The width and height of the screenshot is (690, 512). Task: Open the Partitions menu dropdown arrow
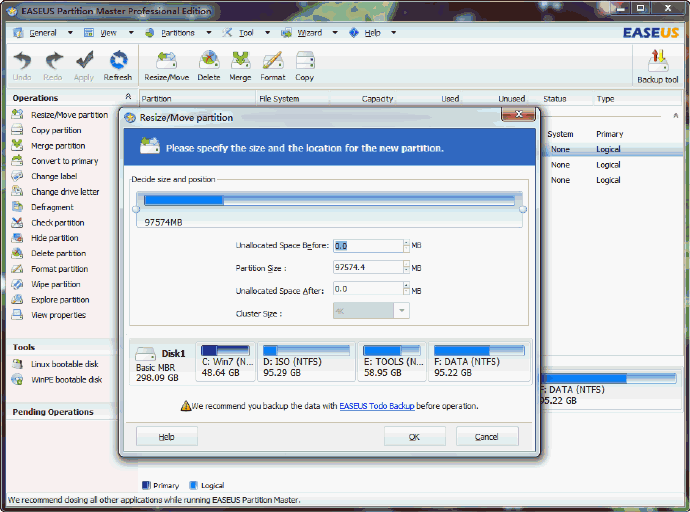(209, 33)
